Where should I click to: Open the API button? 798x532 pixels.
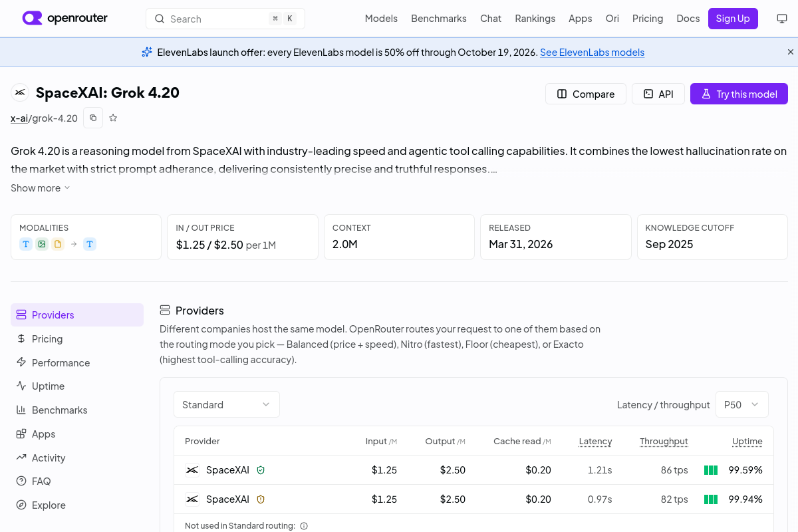[658, 94]
